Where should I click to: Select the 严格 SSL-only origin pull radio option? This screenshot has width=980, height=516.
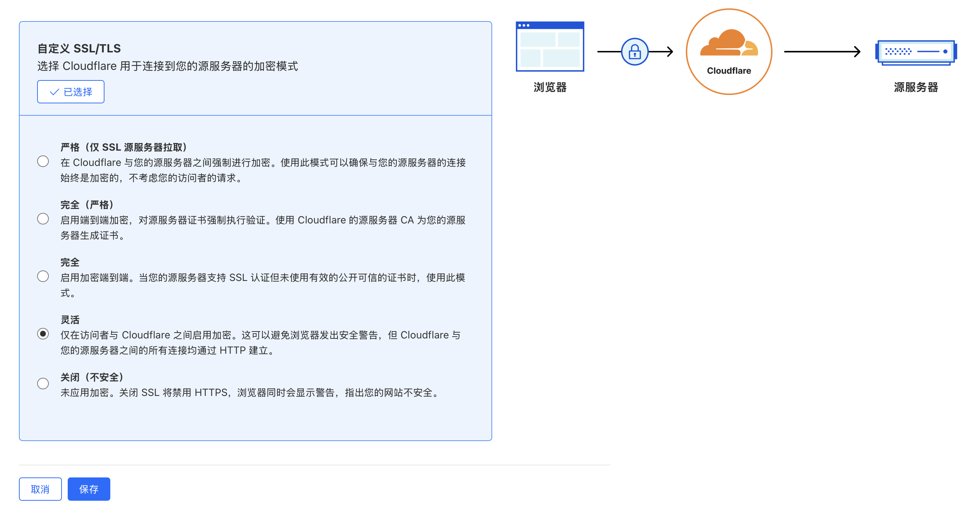click(43, 162)
